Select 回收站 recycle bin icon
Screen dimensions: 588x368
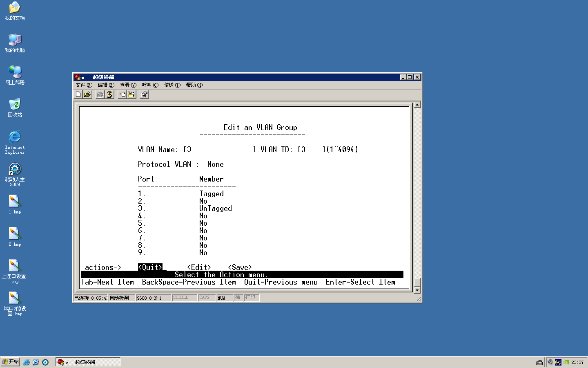15,108
